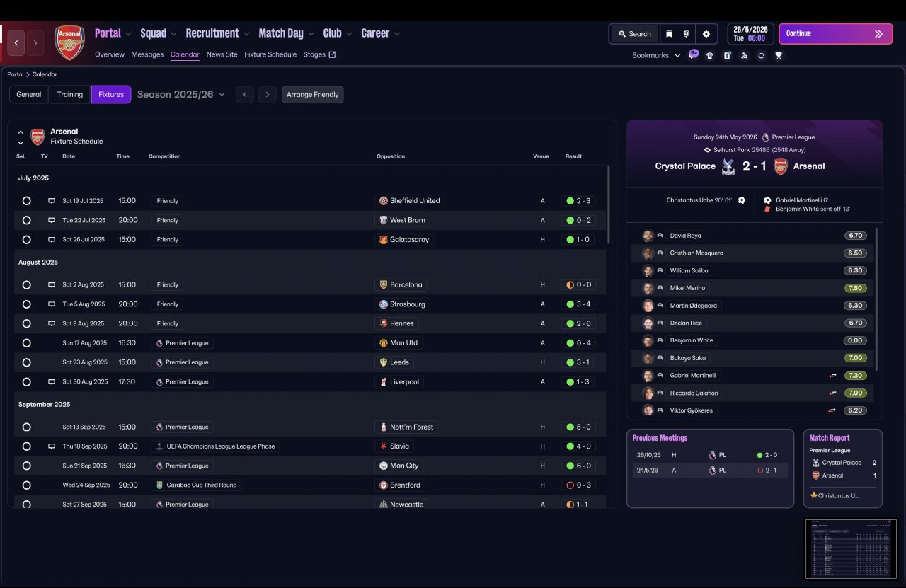The height and width of the screenshot is (588, 906).
Task: Click the TV icon for Sheffield United fixture
Action: [52, 201]
